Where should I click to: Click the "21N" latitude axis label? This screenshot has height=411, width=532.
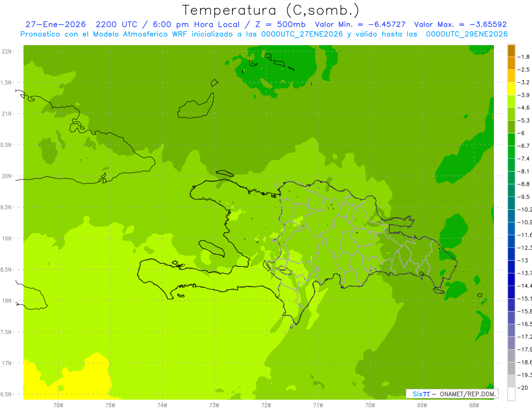[x=7, y=114]
